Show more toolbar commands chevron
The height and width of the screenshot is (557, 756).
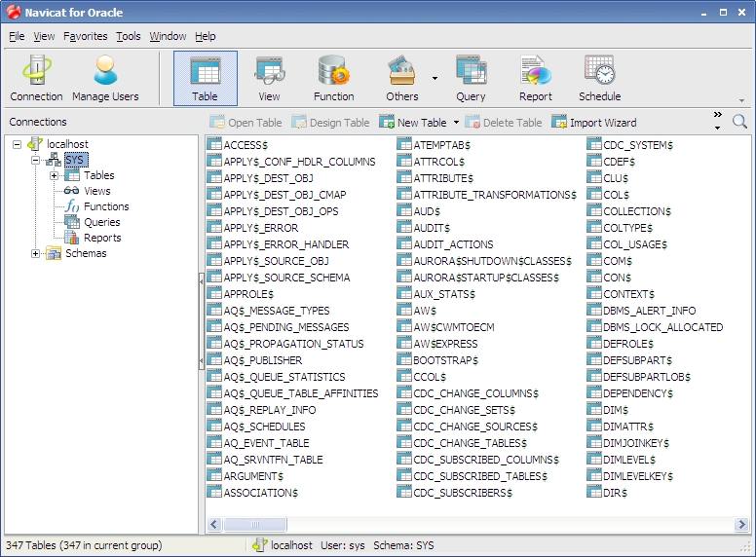pos(717,115)
